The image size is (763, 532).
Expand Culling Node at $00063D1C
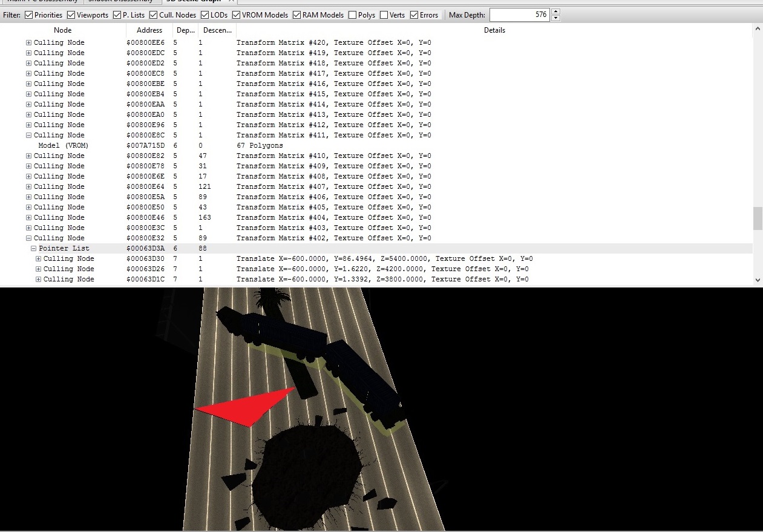(x=38, y=280)
